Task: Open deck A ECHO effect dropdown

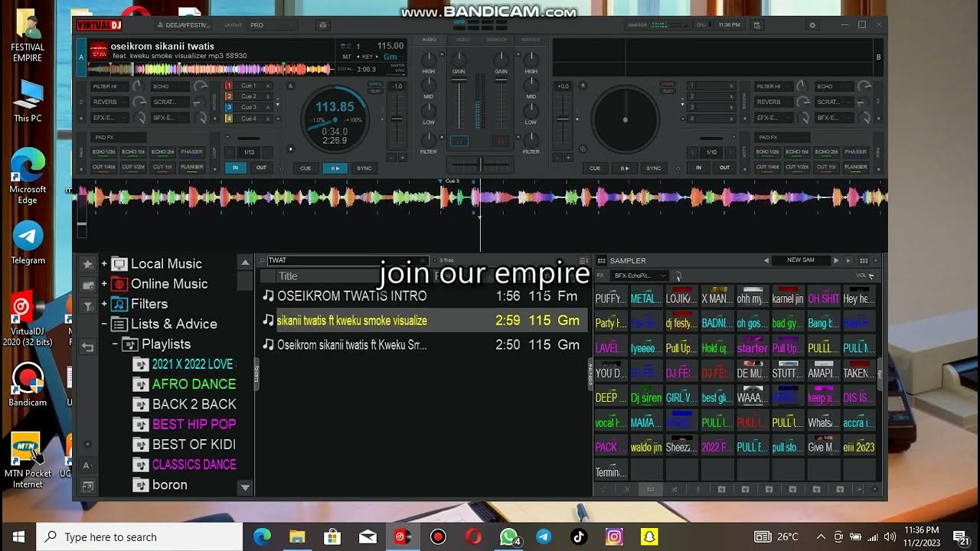Action: [x=169, y=86]
